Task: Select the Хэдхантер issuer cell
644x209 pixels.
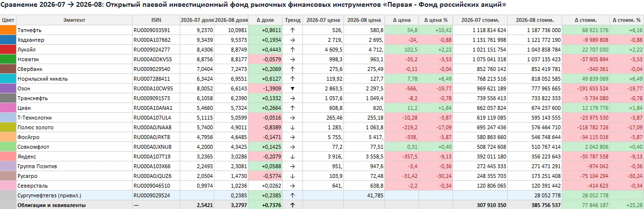Action: (74, 39)
